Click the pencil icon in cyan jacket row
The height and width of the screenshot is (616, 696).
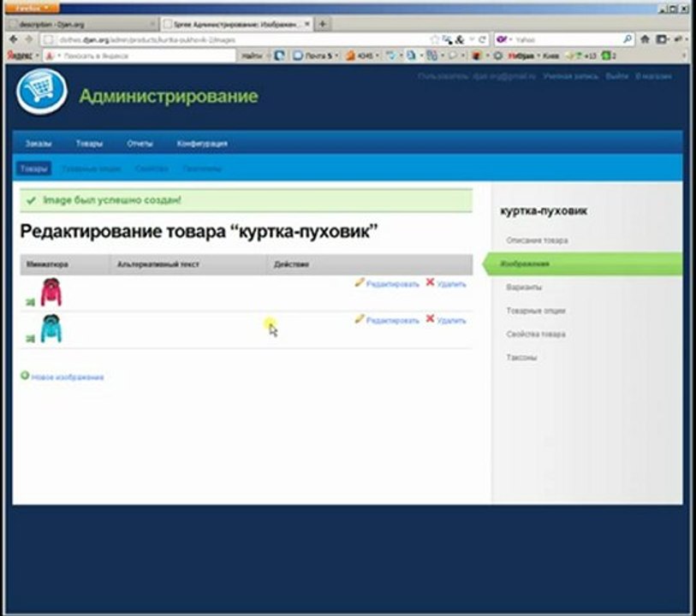(360, 319)
